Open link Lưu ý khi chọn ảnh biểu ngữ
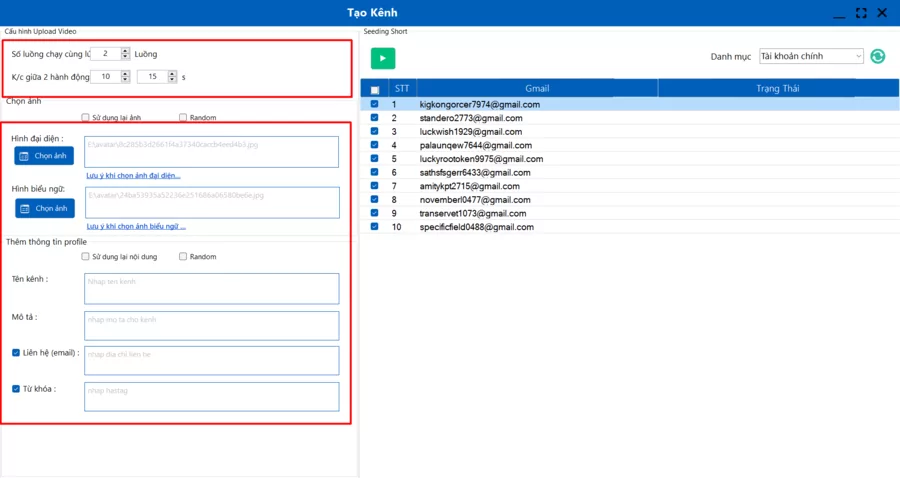The height and width of the screenshot is (478, 900). [136, 226]
